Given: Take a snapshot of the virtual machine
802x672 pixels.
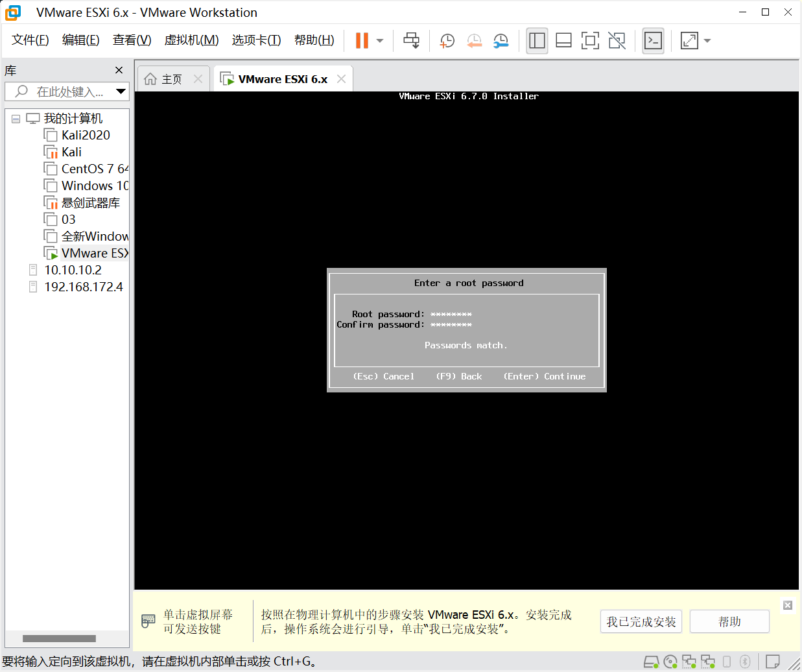Looking at the screenshot, I should pos(447,41).
